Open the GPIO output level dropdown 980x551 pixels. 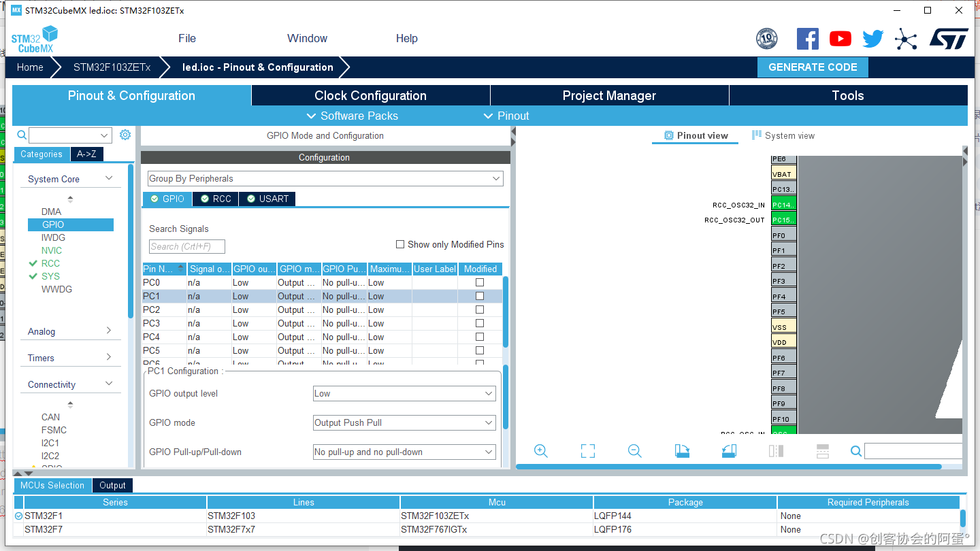[x=404, y=393]
